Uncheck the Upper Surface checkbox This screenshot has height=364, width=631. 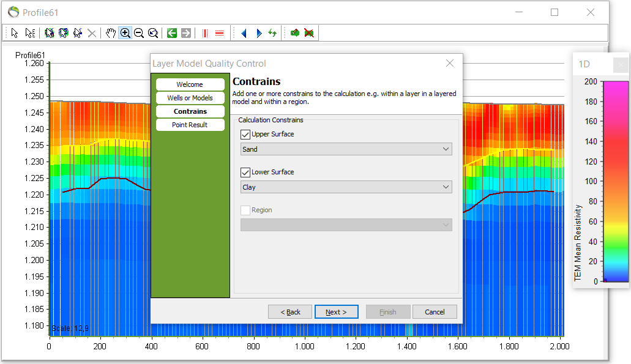click(246, 135)
